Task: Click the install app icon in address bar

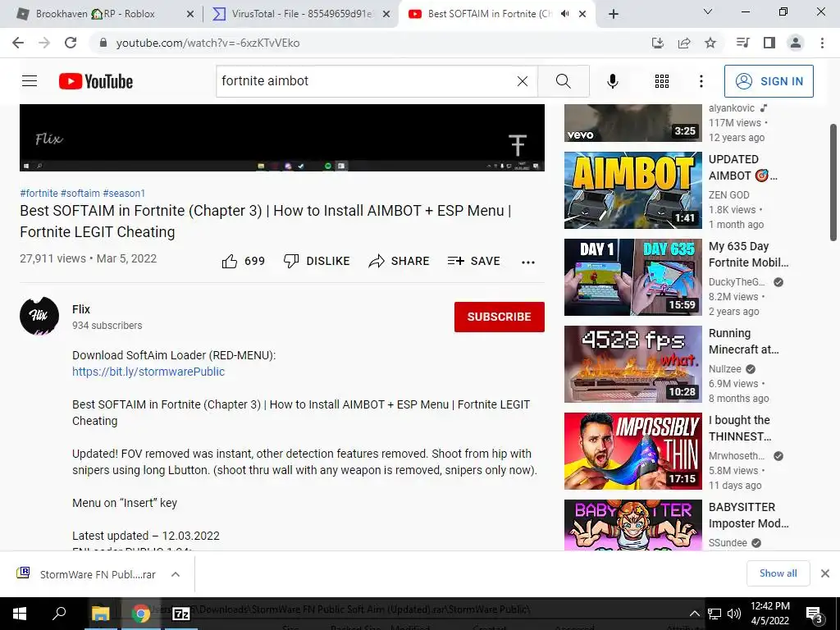Action: (657, 43)
